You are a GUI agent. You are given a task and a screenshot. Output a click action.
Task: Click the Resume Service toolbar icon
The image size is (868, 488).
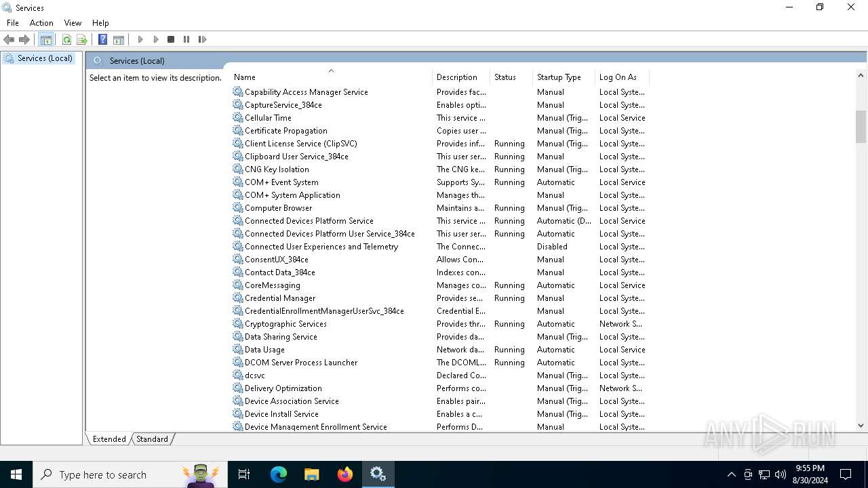tap(156, 39)
